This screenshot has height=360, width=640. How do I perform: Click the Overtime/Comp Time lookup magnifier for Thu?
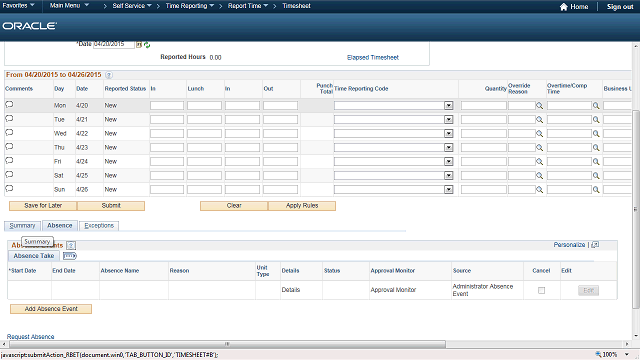point(596,148)
